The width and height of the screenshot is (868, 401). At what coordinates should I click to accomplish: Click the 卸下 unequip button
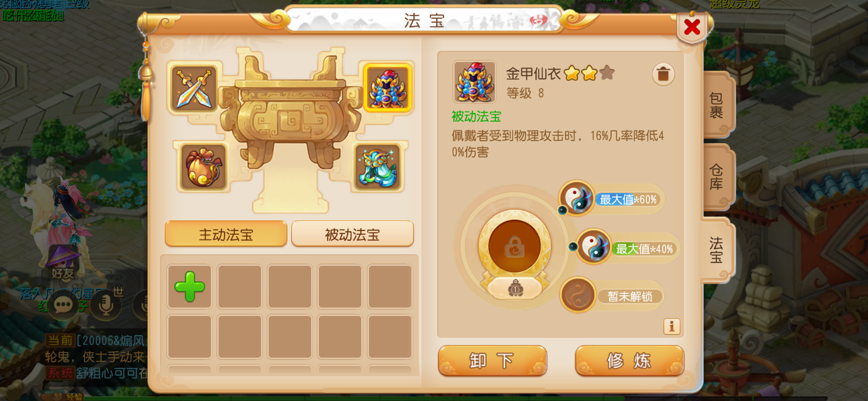[x=492, y=361]
